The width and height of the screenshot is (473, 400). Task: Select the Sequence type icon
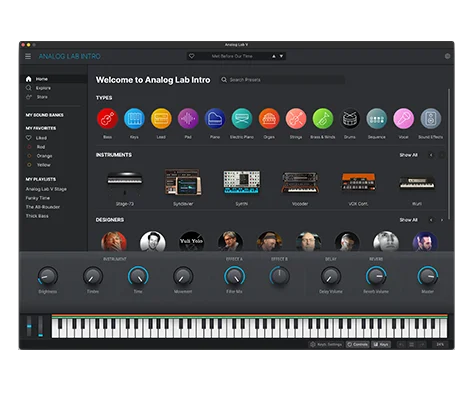point(377,118)
